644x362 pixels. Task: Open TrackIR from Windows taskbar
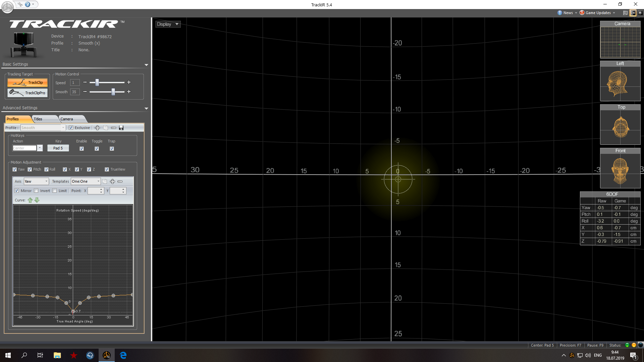tap(107, 355)
